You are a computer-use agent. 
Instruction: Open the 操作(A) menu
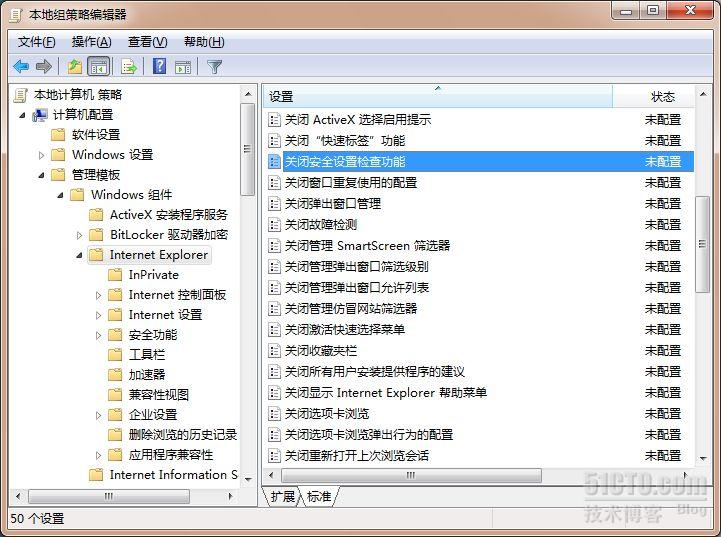tap(92, 42)
